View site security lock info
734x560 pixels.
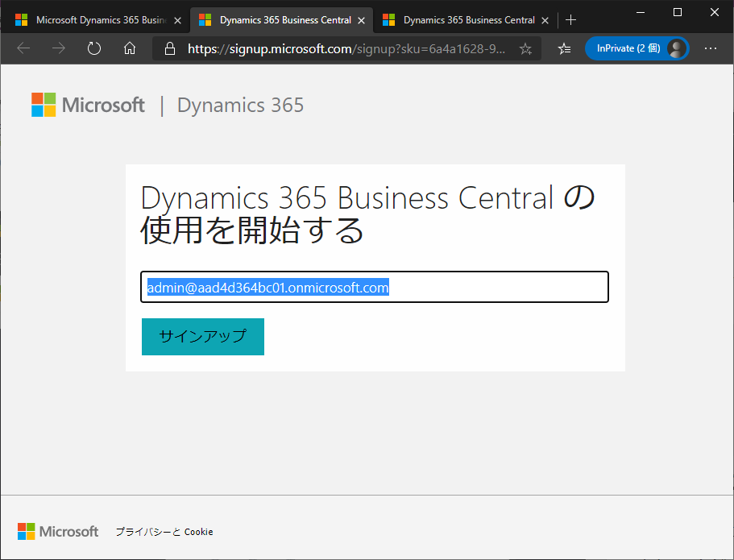pyautogui.click(x=170, y=48)
